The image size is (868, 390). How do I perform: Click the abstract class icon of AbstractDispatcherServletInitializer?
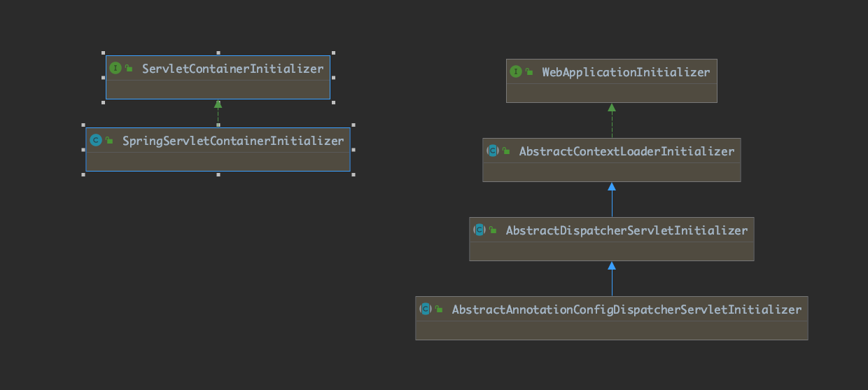click(479, 230)
